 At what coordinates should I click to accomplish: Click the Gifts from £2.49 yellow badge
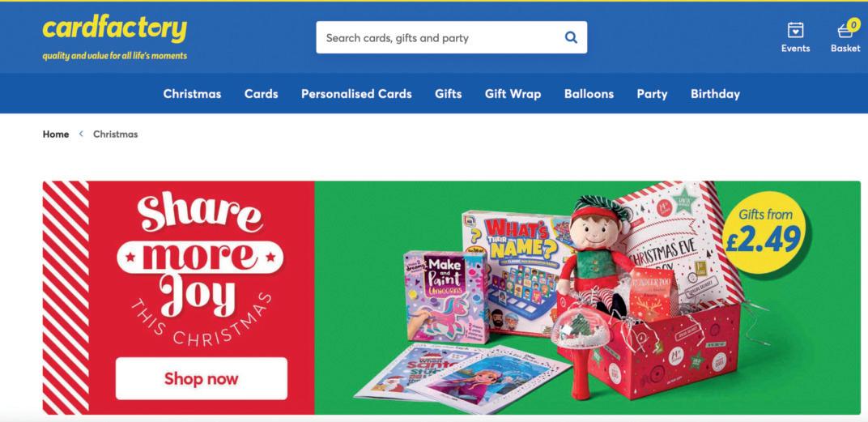point(764,232)
